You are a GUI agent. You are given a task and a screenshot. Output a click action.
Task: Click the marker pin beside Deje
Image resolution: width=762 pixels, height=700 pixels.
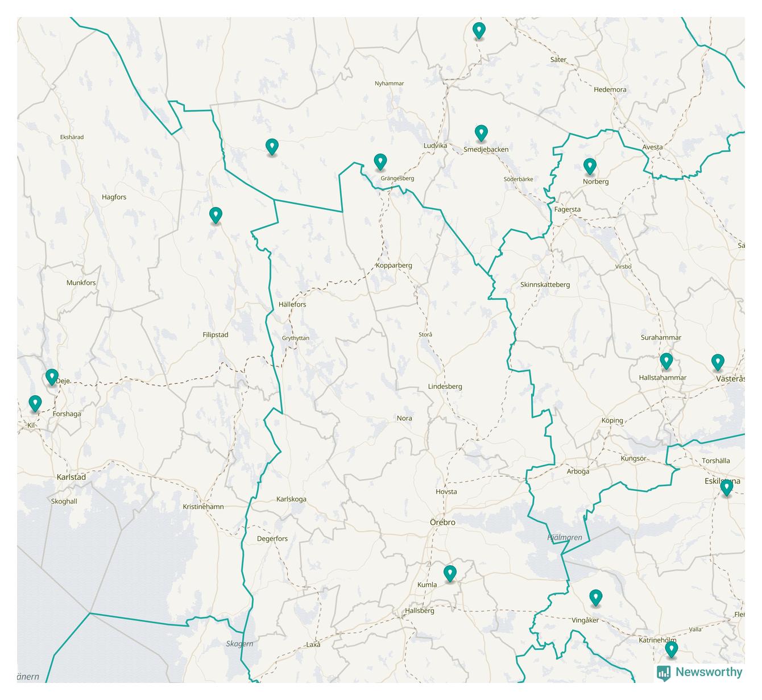(x=52, y=376)
